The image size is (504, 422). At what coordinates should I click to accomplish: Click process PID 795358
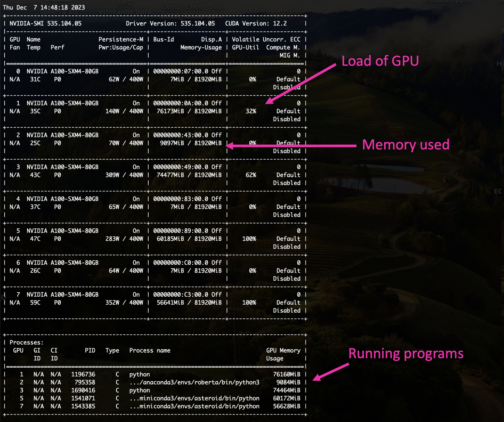85,382
